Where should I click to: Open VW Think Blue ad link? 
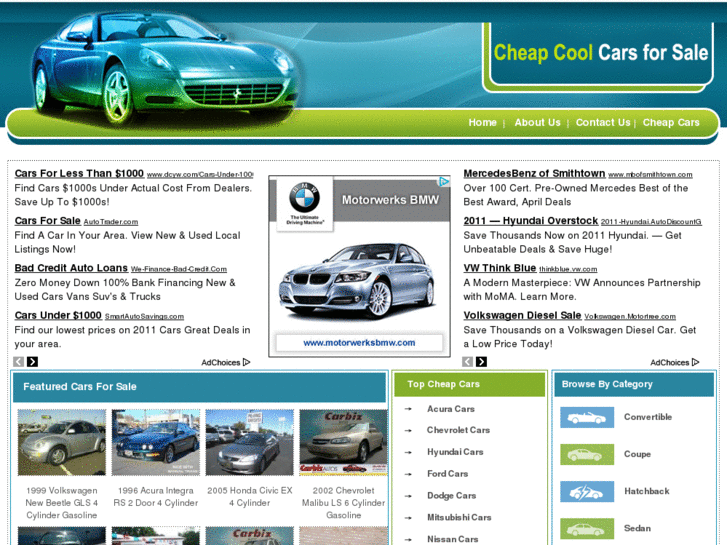coord(500,268)
